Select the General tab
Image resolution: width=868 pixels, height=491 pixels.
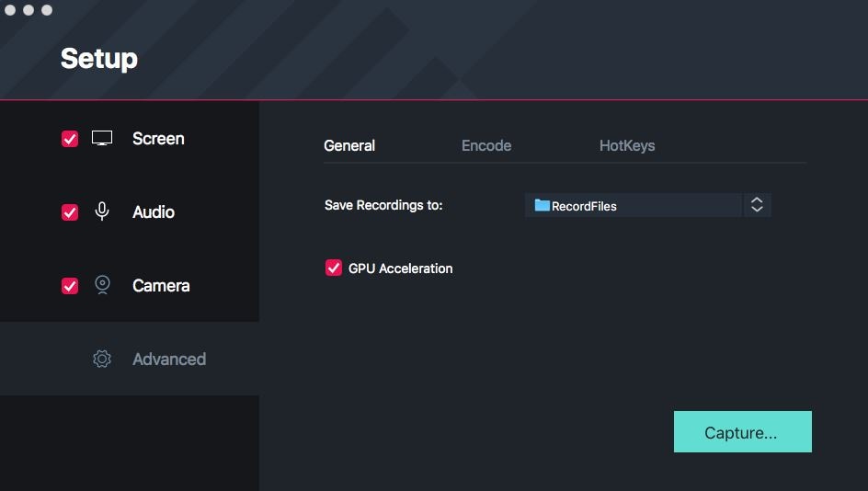point(349,145)
